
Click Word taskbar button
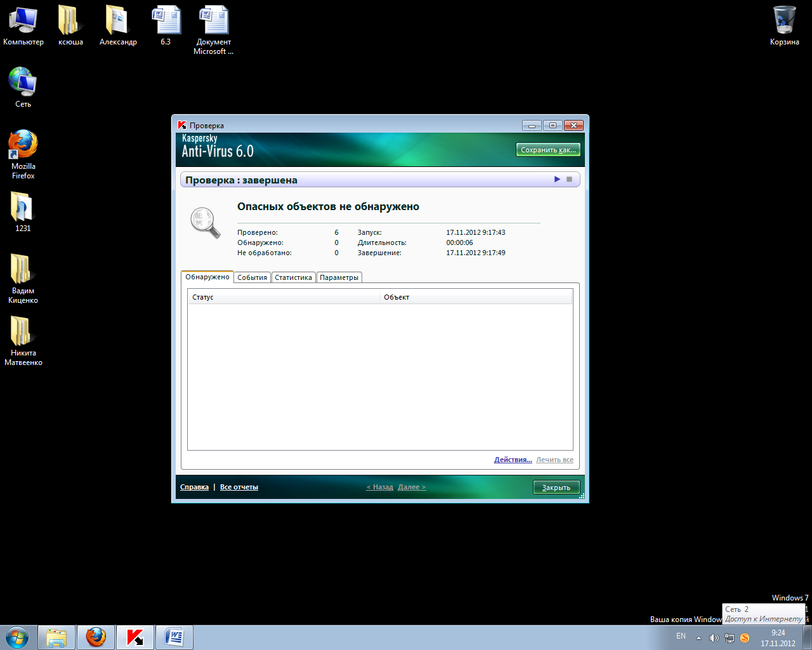tap(174, 637)
